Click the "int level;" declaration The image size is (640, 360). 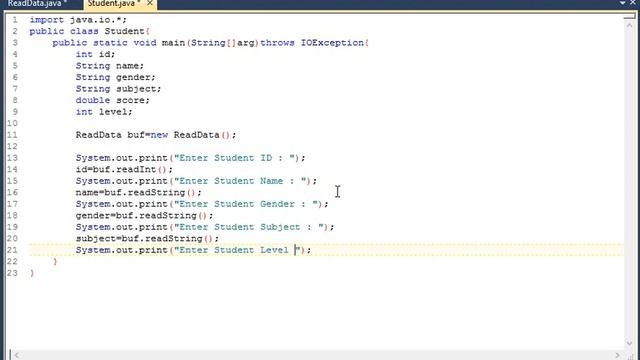pyautogui.click(x=104, y=111)
